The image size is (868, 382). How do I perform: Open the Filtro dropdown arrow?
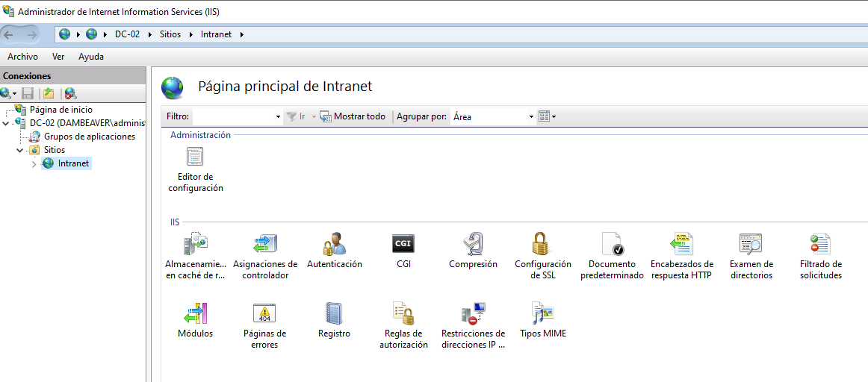278,116
